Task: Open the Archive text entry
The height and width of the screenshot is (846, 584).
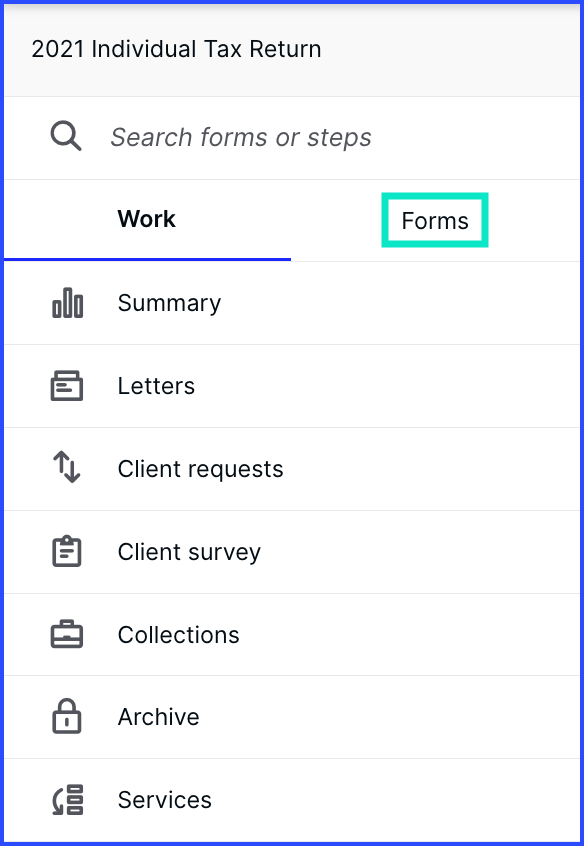Action: coord(159,717)
